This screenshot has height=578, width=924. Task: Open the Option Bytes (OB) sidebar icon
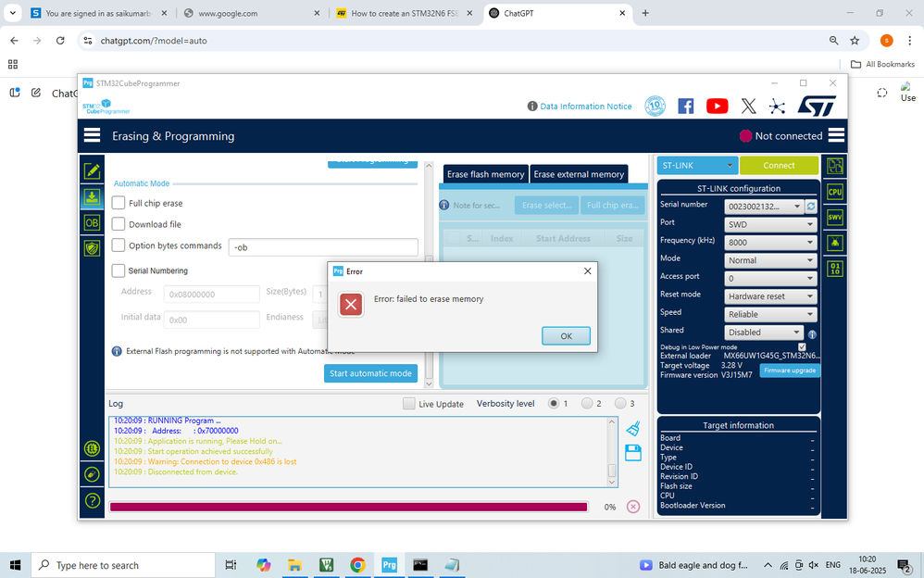(92, 222)
